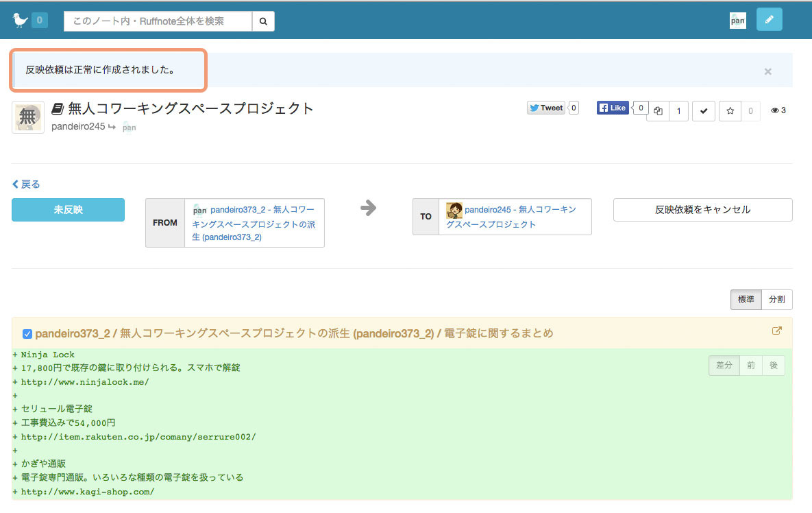
Task: Select the 前 tab in diff panel
Action: pos(751,366)
